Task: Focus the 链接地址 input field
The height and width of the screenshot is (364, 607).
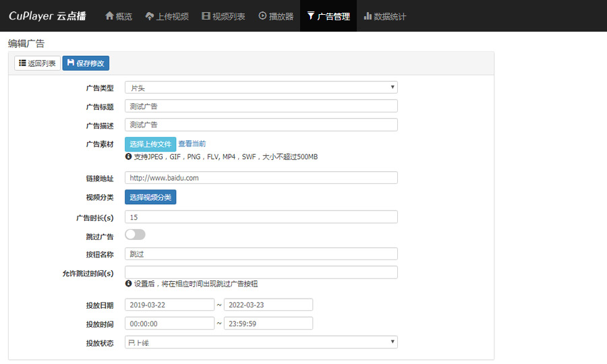Action: 261,178
